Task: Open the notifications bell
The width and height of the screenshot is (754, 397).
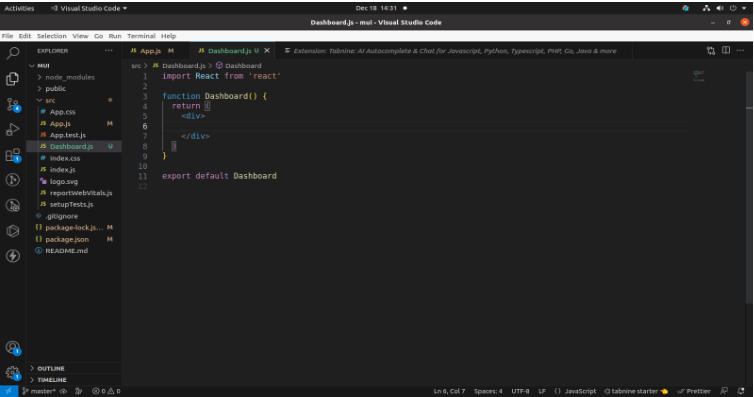Action: pos(741,391)
